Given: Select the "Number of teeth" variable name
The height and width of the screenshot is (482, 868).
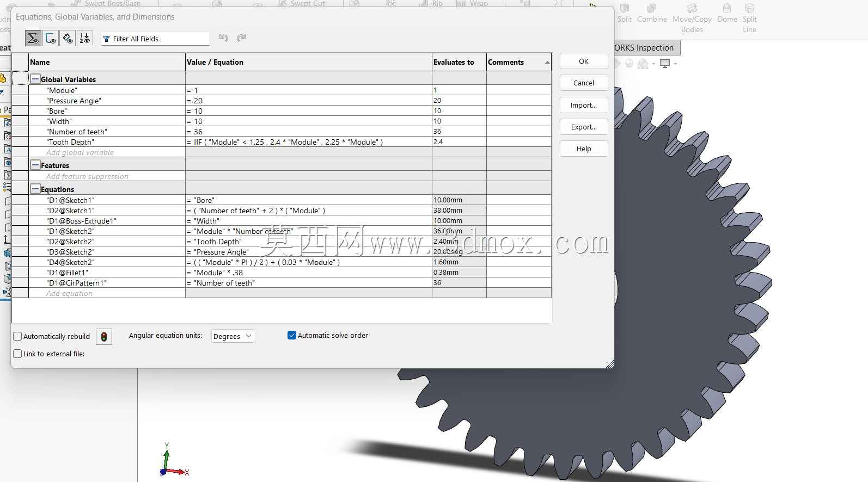Looking at the screenshot, I should (x=77, y=132).
